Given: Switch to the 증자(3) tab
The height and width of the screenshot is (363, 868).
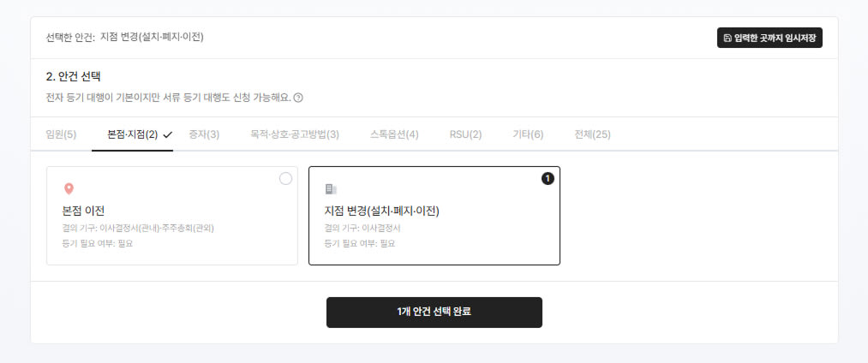Looking at the screenshot, I should (204, 134).
